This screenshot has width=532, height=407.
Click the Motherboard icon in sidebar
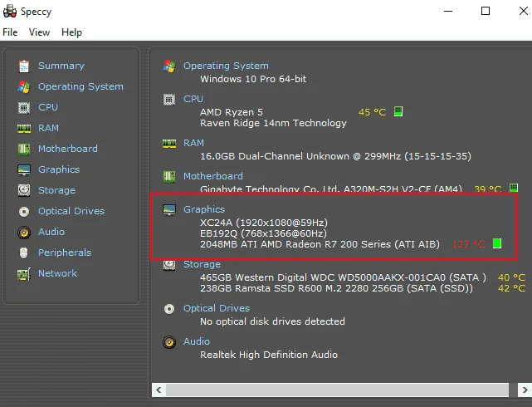[x=24, y=150]
